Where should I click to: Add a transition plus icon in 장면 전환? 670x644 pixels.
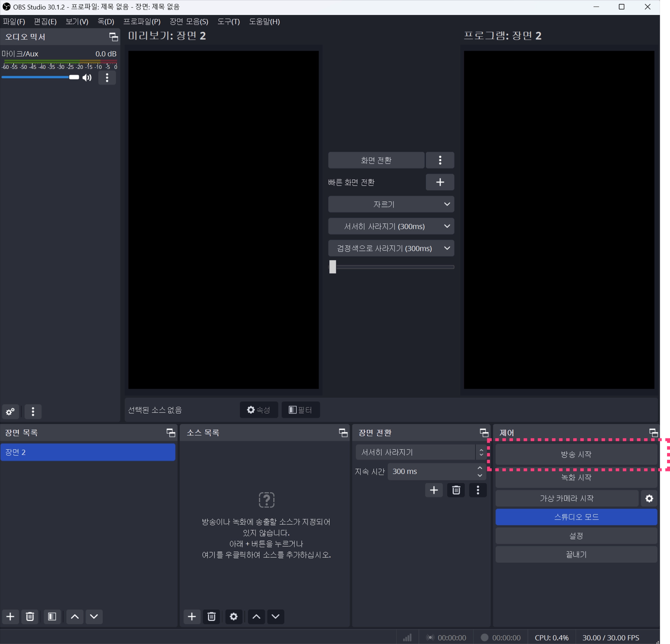pos(434,490)
